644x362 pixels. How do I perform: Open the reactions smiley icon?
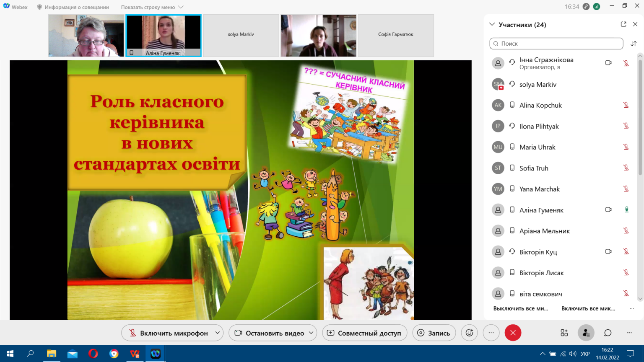[469, 333]
